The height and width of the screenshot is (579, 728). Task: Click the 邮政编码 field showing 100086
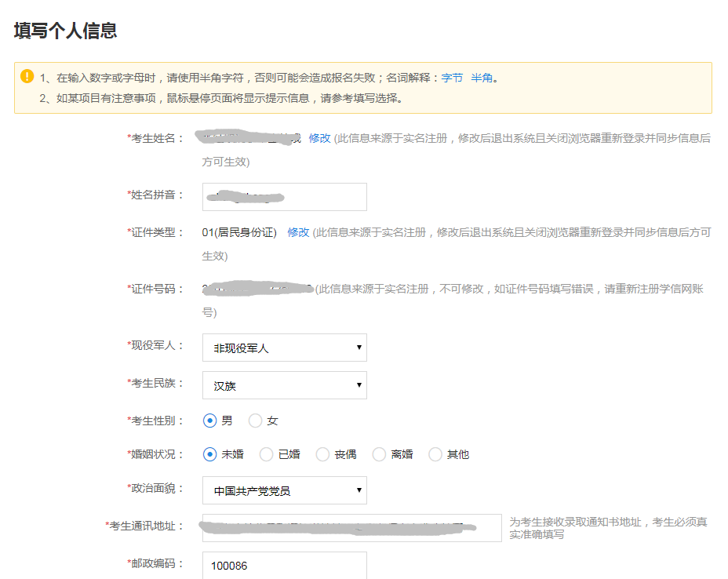pos(284,565)
